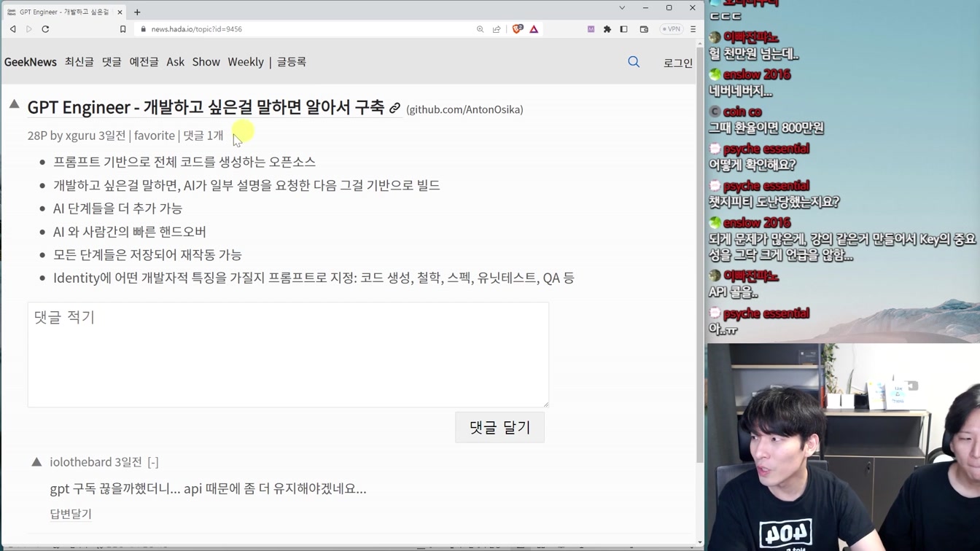
Task: Go to GeekNews home
Action: tap(31, 62)
